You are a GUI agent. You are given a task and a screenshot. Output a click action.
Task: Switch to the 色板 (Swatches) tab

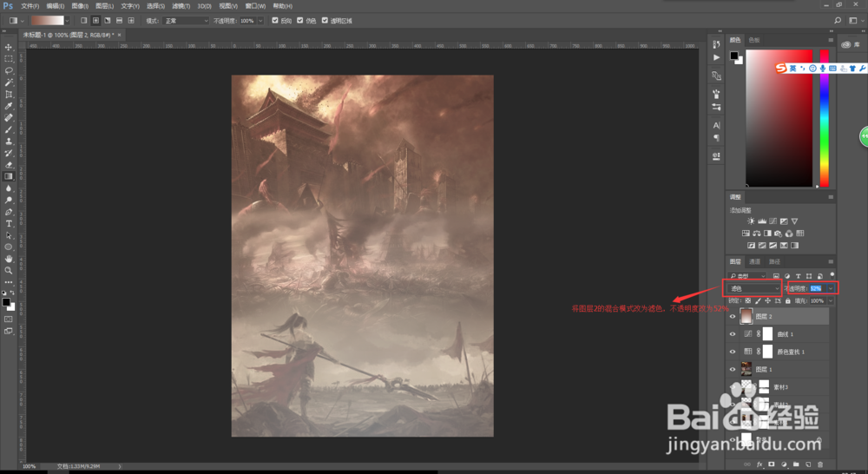(x=754, y=40)
